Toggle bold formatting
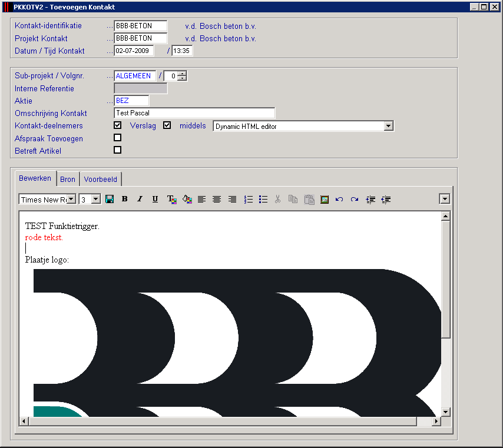Image resolution: width=503 pixels, height=448 pixels. click(125, 199)
